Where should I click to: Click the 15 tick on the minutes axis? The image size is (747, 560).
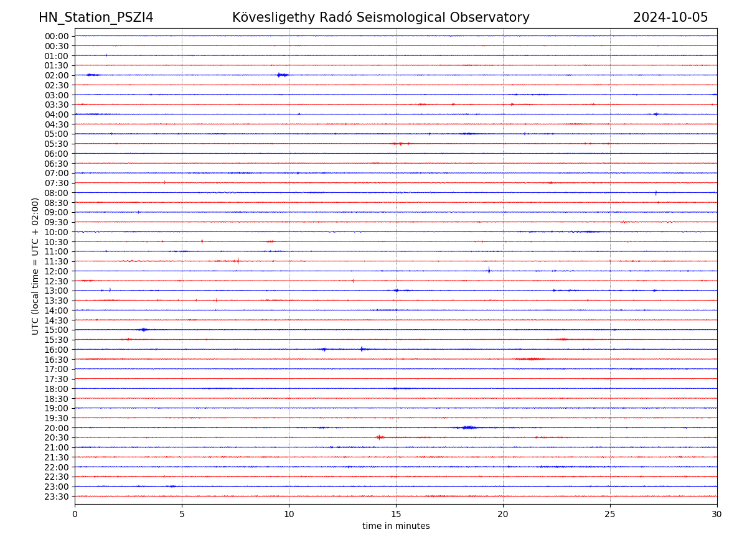pos(396,514)
